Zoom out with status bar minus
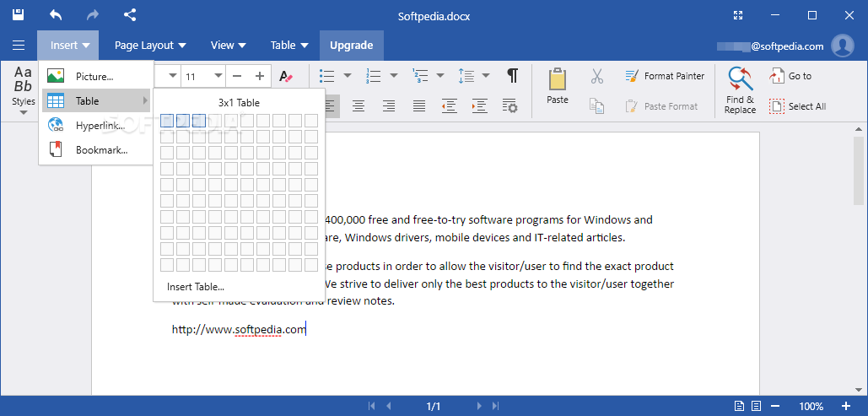868x416 pixels. (x=775, y=406)
